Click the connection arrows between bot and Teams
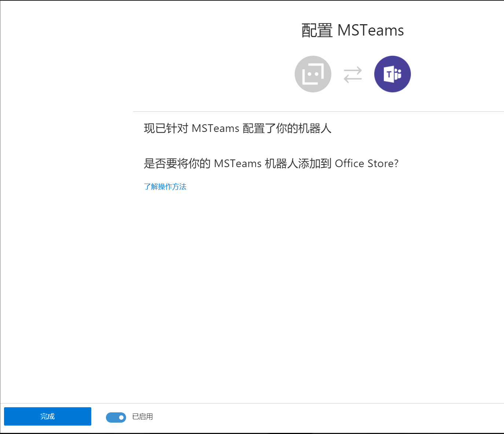This screenshot has height=434, width=504. 353,75
